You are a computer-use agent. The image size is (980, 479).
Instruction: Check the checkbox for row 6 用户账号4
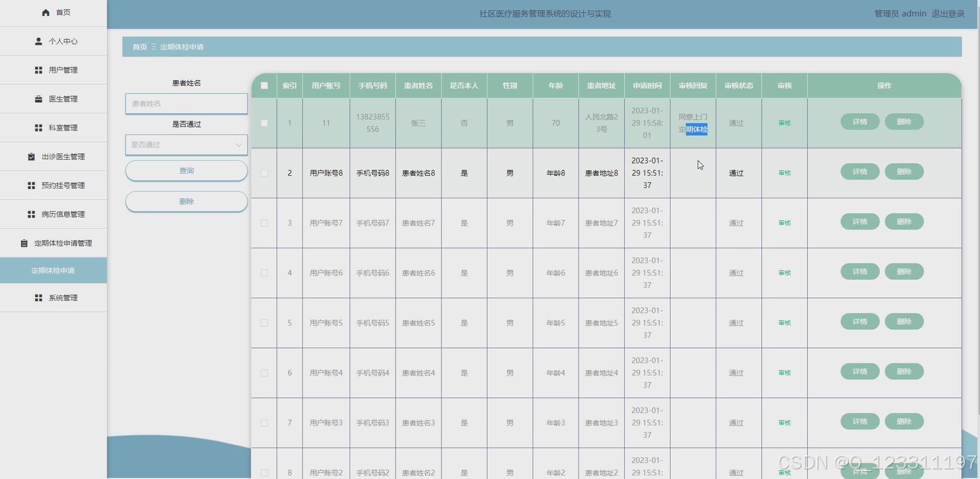pos(264,373)
